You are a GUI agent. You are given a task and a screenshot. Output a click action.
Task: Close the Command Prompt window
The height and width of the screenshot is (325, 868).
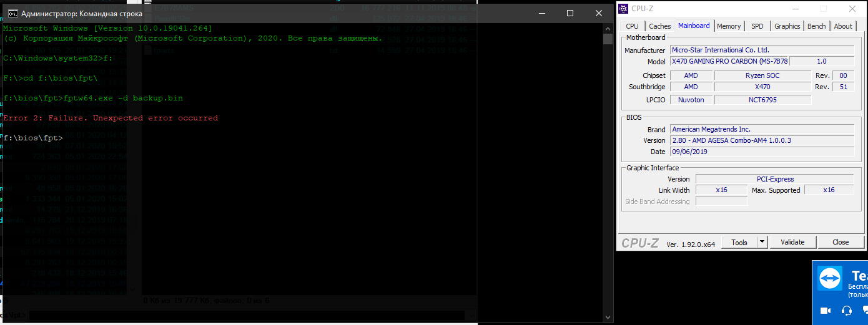599,13
